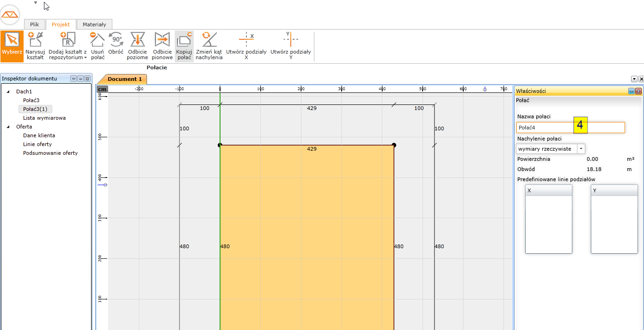This screenshot has height=330, width=644.
Task: Select Lista wymiarowa in the document inspector
Action: tap(44, 118)
